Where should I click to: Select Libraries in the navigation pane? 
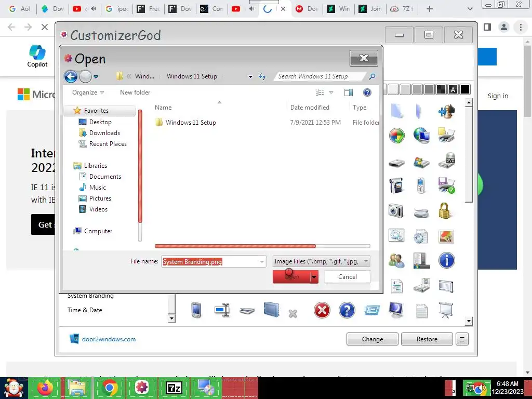(96, 166)
